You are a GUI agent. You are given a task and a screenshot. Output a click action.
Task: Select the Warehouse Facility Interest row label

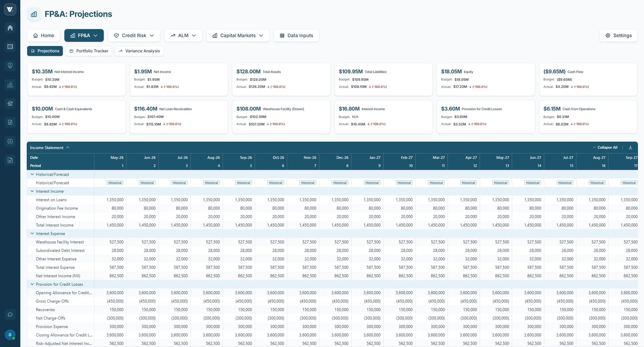(x=60, y=242)
